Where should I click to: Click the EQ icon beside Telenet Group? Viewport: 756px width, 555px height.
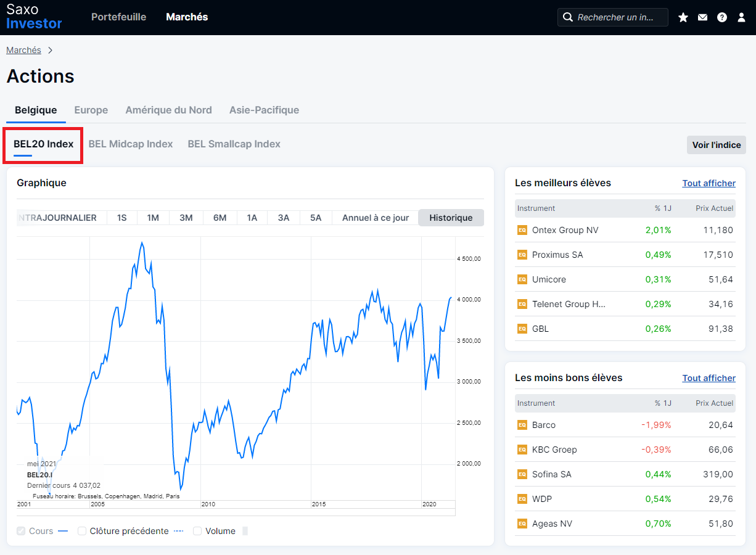pos(522,304)
